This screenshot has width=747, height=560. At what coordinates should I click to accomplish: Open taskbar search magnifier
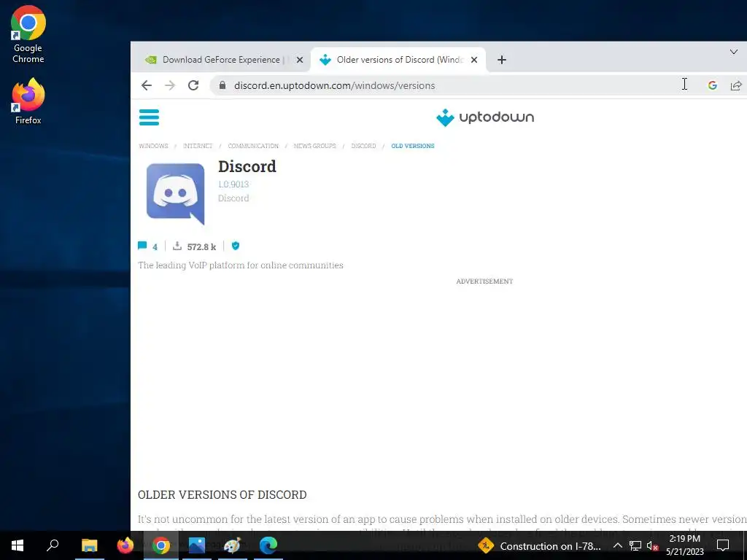(x=53, y=545)
